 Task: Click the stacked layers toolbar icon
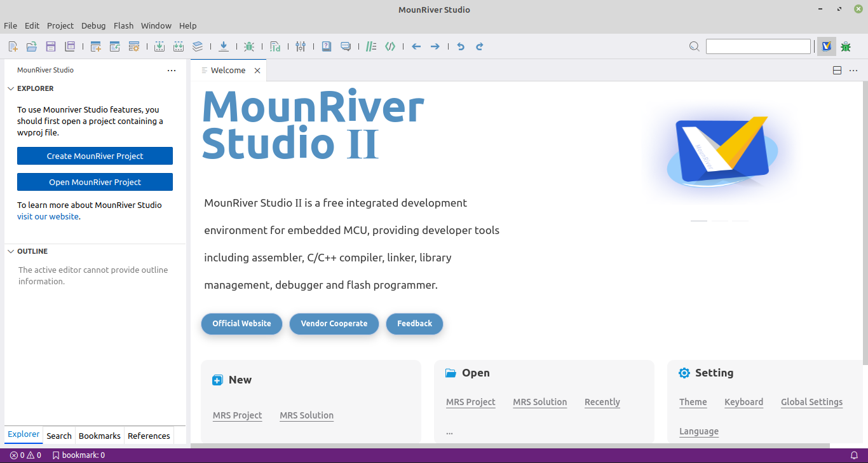pos(198,46)
